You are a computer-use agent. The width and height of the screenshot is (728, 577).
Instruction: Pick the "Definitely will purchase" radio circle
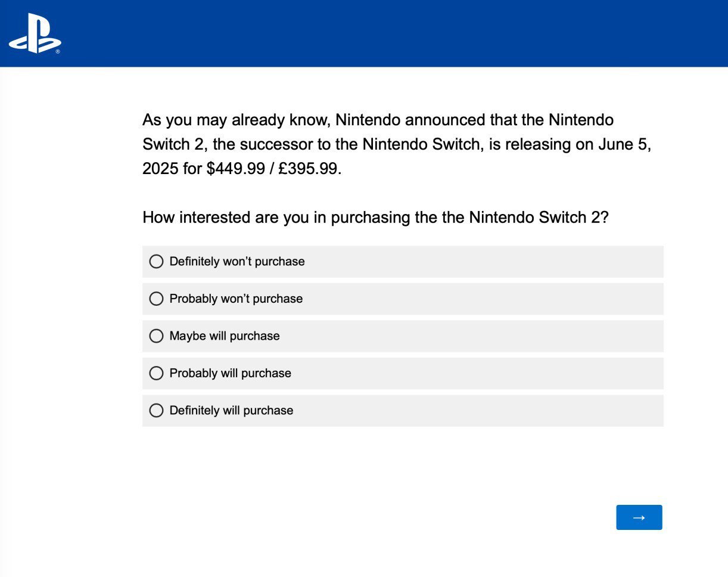tap(156, 411)
